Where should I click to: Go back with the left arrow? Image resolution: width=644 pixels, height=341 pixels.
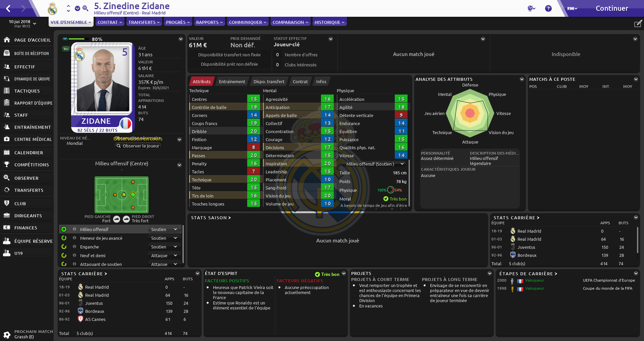[8, 8]
